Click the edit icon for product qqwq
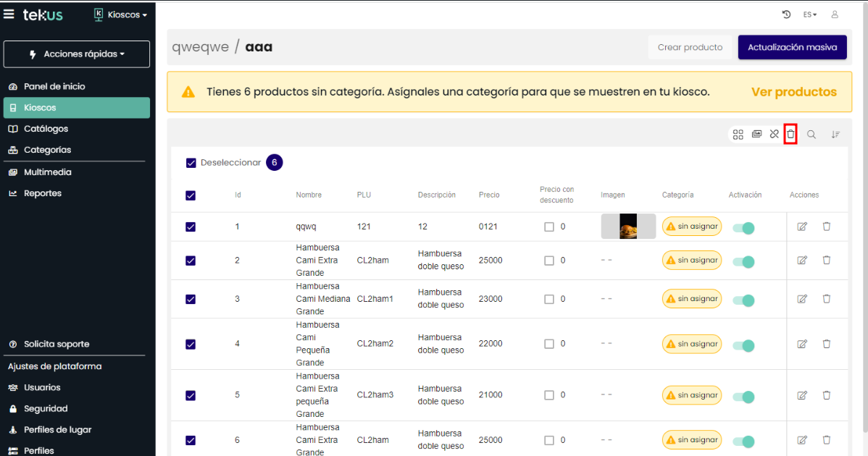The height and width of the screenshot is (456, 868). 802,227
